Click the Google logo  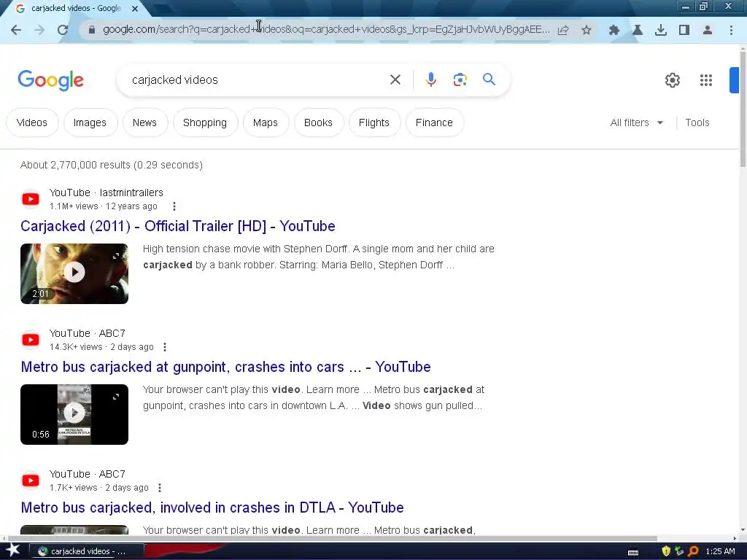(x=50, y=80)
